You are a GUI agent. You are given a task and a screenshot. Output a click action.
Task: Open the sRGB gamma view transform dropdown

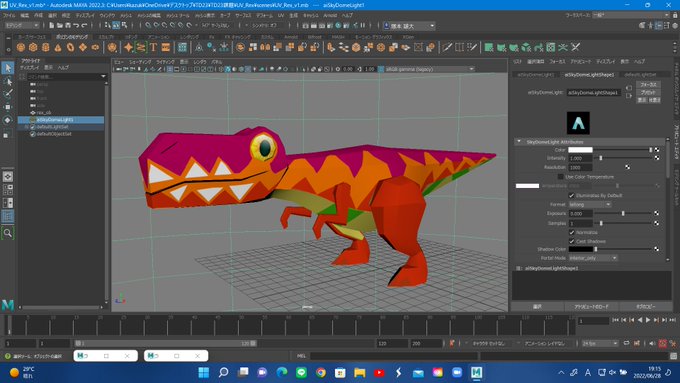click(x=429, y=69)
